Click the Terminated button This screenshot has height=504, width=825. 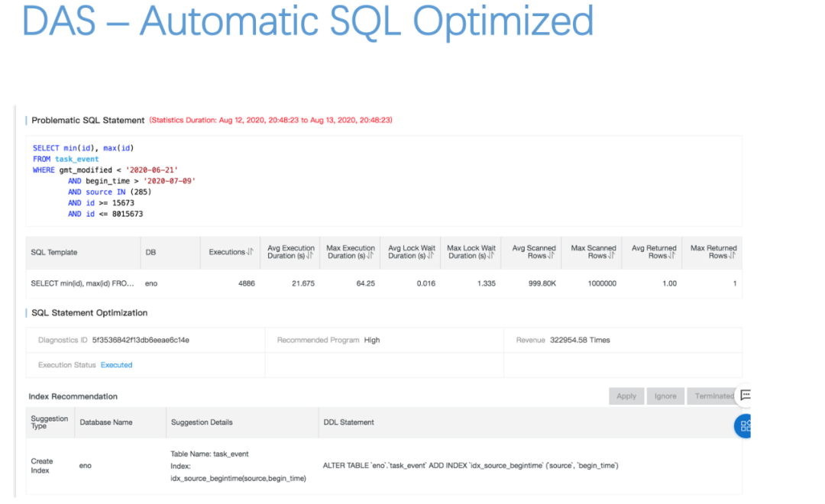coord(714,396)
